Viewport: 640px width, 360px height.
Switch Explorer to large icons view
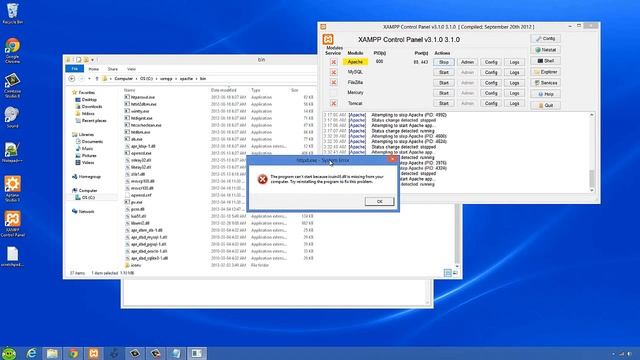(455, 273)
